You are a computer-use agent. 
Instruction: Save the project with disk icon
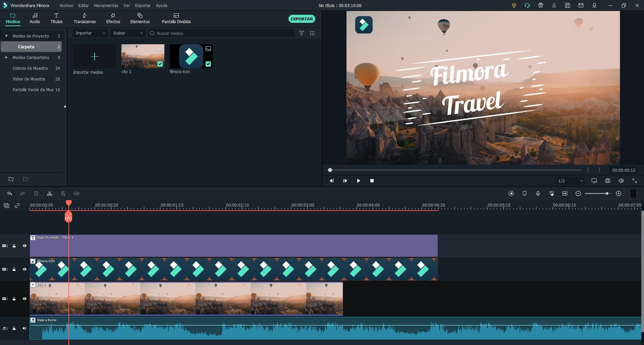point(568,5)
